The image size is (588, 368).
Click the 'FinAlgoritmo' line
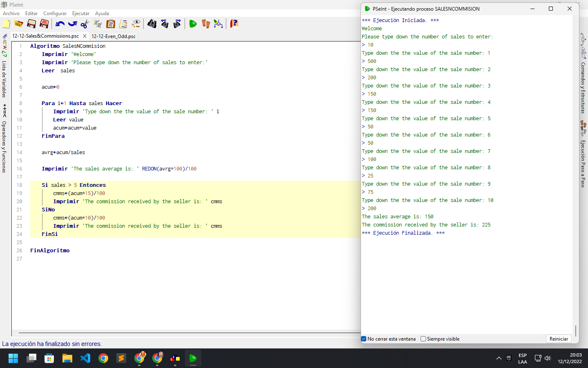point(50,251)
